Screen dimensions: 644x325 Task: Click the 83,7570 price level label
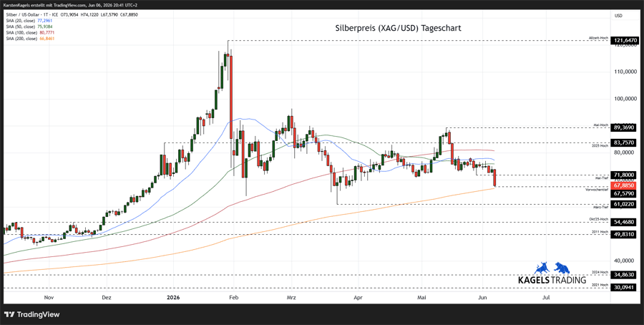tap(625, 142)
